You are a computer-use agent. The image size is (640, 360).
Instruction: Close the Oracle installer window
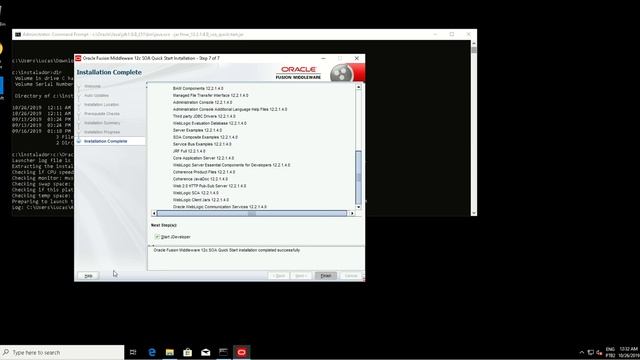357,58
